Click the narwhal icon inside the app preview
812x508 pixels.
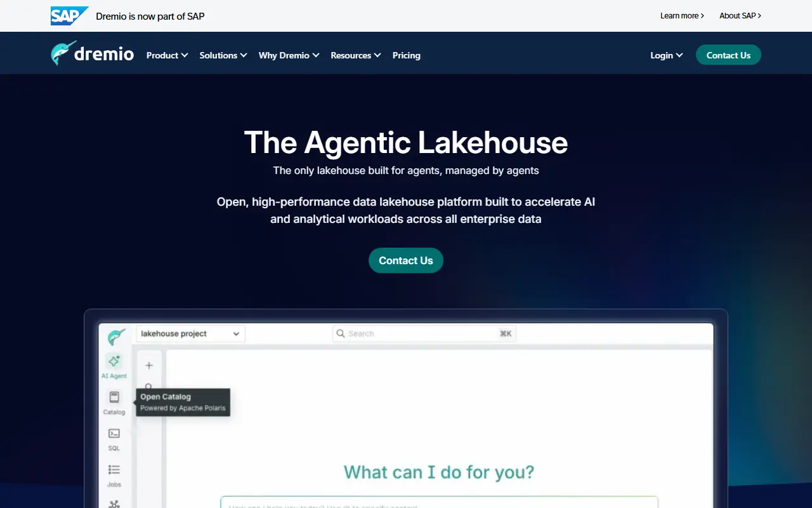click(116, 336)
